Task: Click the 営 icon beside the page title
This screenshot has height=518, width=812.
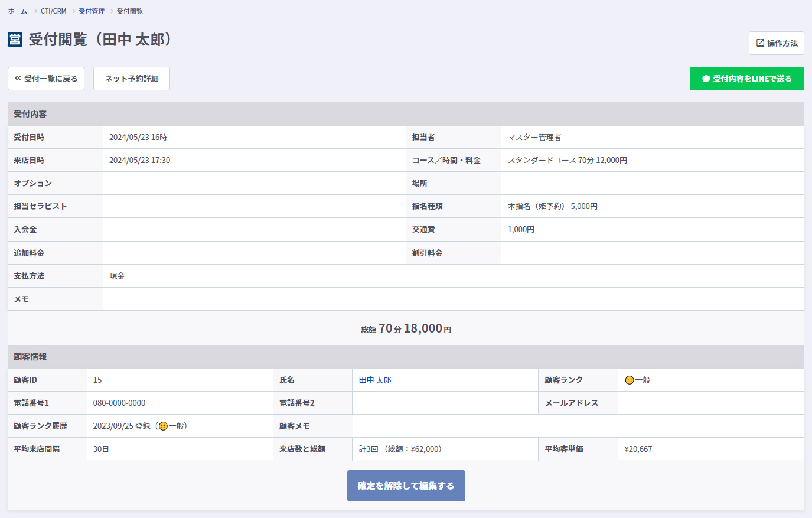Action: click(x=15, y=40)
